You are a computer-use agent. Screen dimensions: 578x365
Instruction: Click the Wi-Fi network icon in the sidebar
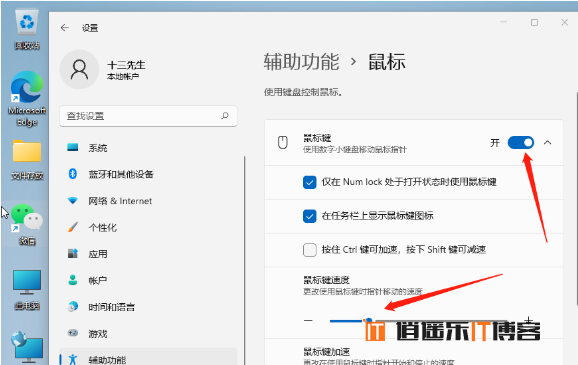[73, 201]
